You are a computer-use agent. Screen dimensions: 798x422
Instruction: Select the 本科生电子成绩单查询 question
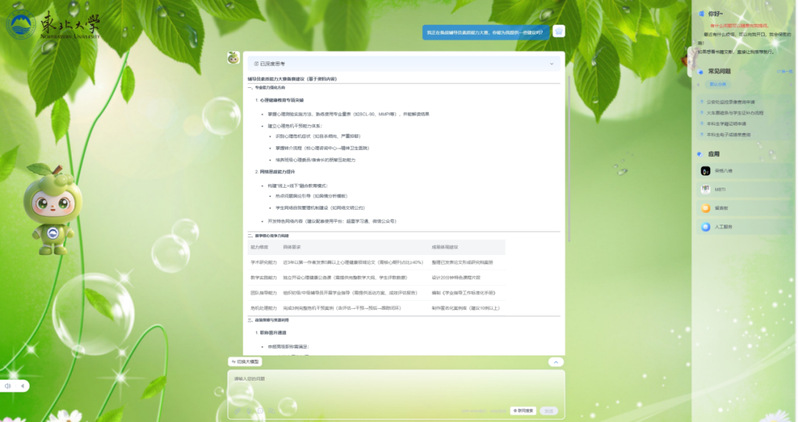pos(729,135)
